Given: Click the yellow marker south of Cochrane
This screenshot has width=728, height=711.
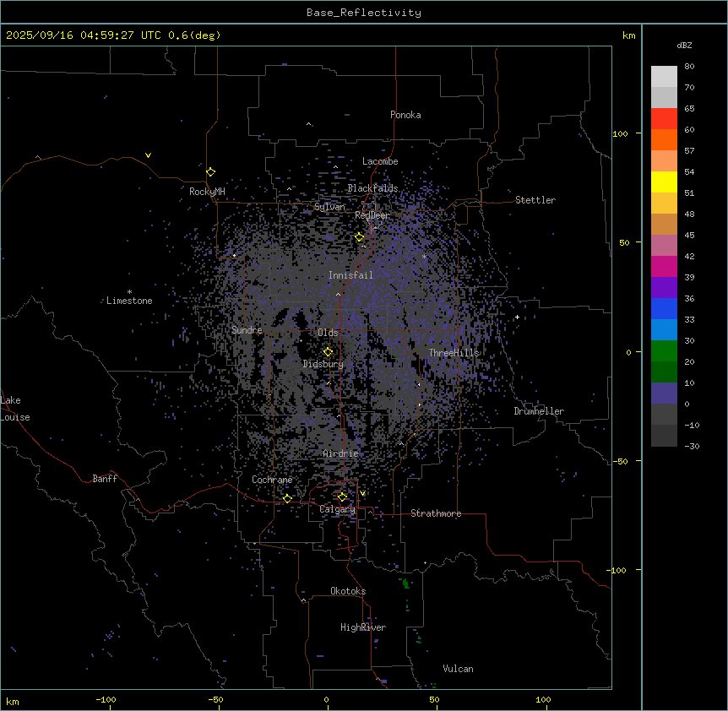Looking at the screenshot, I should point(287,498).
